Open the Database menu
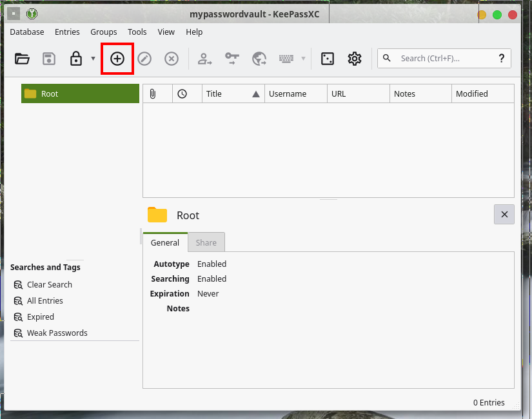532x419 pixels. click(27, 32)
